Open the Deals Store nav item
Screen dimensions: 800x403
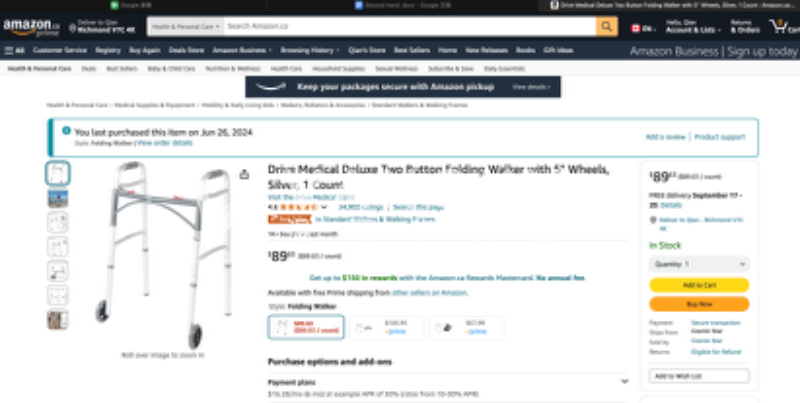click(x=186, y=50)
